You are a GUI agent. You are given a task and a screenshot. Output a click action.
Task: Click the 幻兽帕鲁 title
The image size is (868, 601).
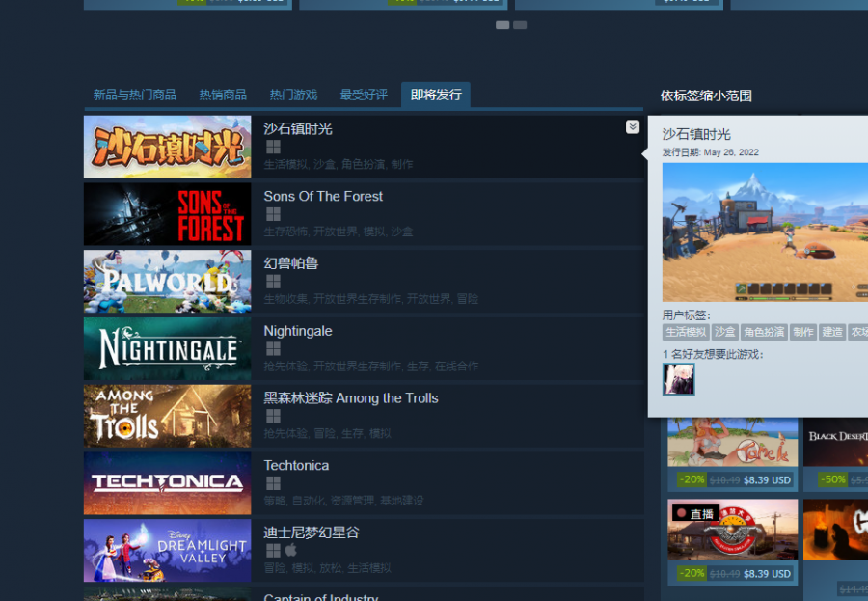[291, 263]
